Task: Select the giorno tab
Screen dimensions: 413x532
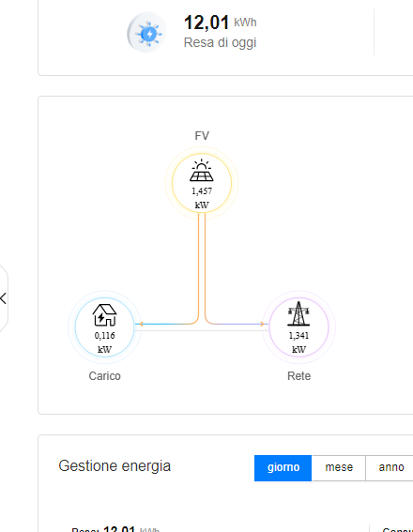Action: [283, 468]
